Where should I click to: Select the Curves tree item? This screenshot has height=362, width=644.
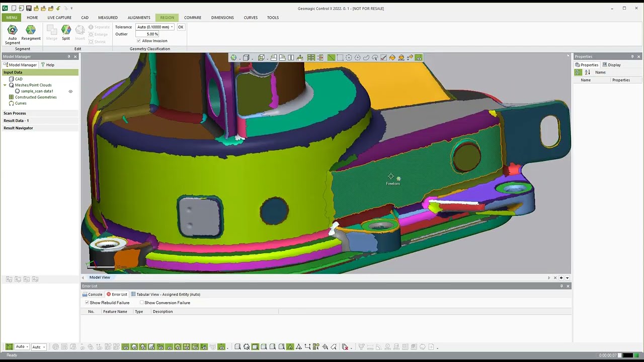pyautogui.click(x=21, y=103)
